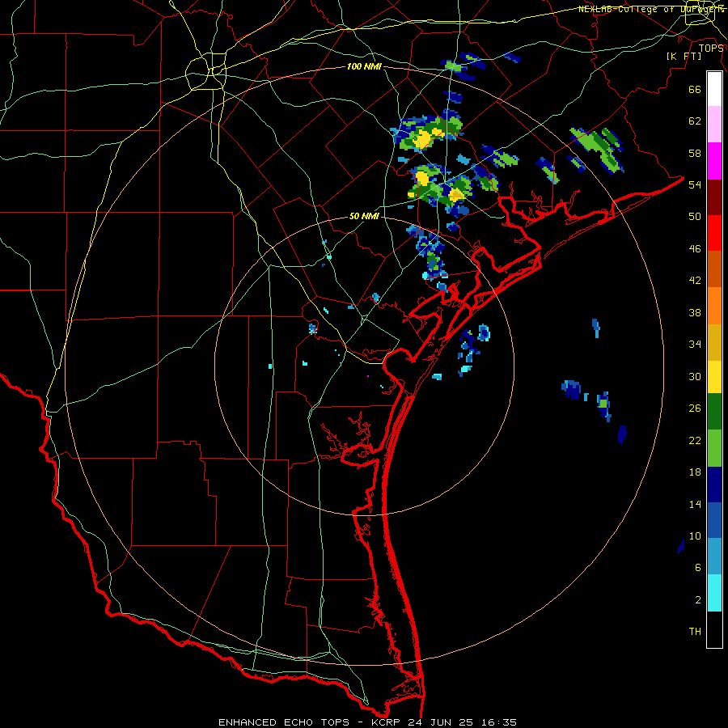
Task: Pick the magenta legend color band
Action: [x=714, y=161]
